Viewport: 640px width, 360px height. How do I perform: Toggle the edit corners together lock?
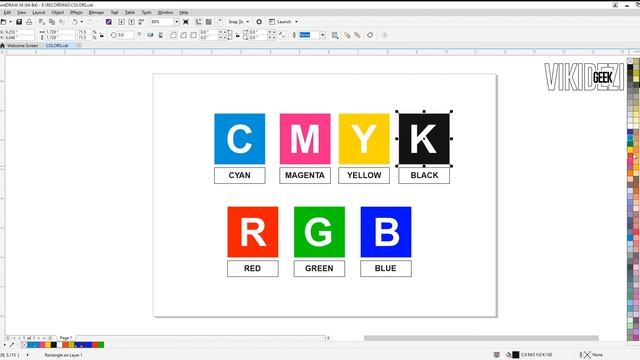pos(238,35)
